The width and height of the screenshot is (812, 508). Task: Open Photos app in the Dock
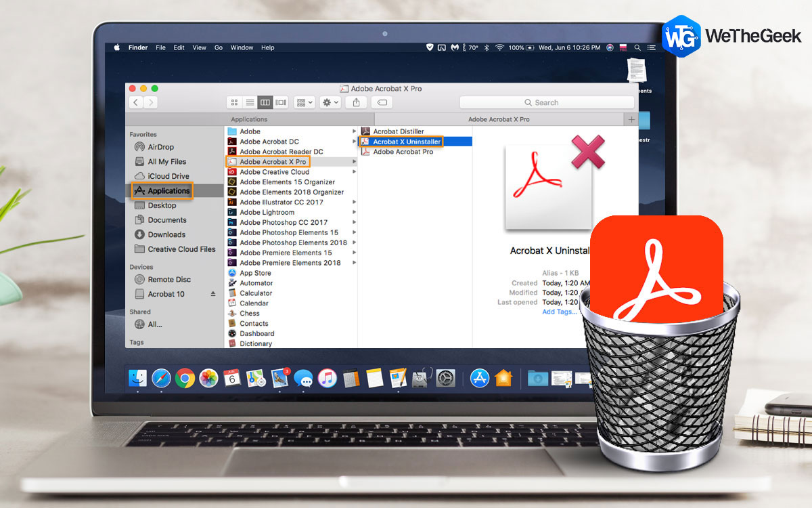(208, 378)
